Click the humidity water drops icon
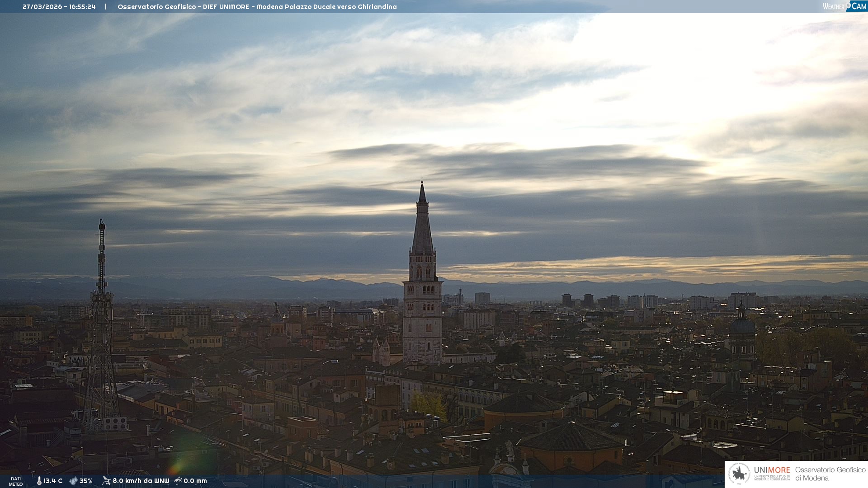The image size is (868, 488). point(73,481)
